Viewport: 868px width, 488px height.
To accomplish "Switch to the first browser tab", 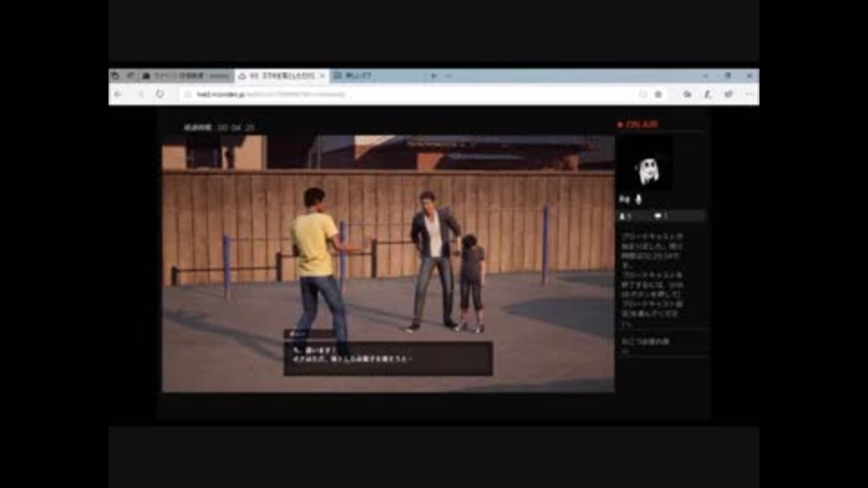I will 185,76.
